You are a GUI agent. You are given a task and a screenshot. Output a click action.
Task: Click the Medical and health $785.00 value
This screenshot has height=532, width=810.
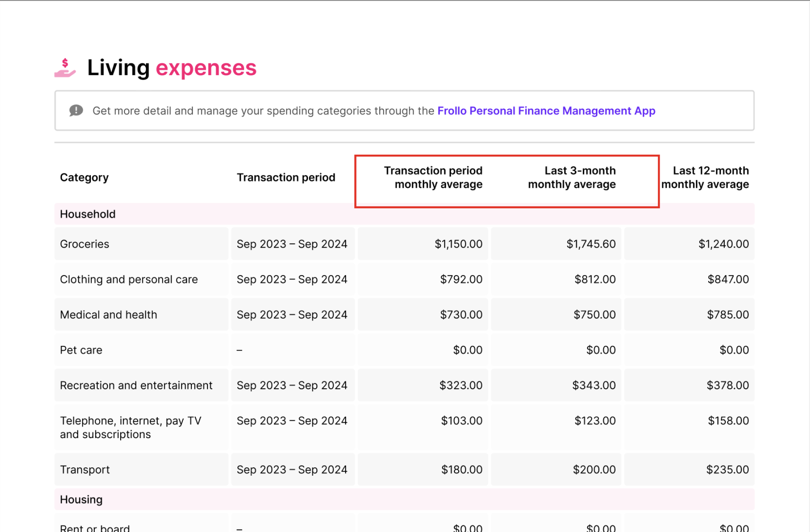tap(727, 314)
